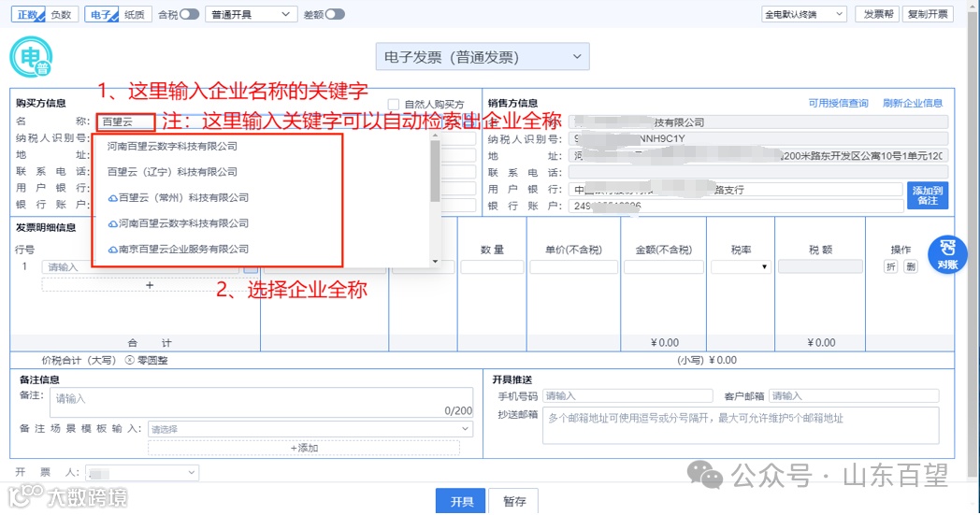Toggle the 差额 difference switch
The height and width of the screenshot is (515, 980).
(335, 14)
